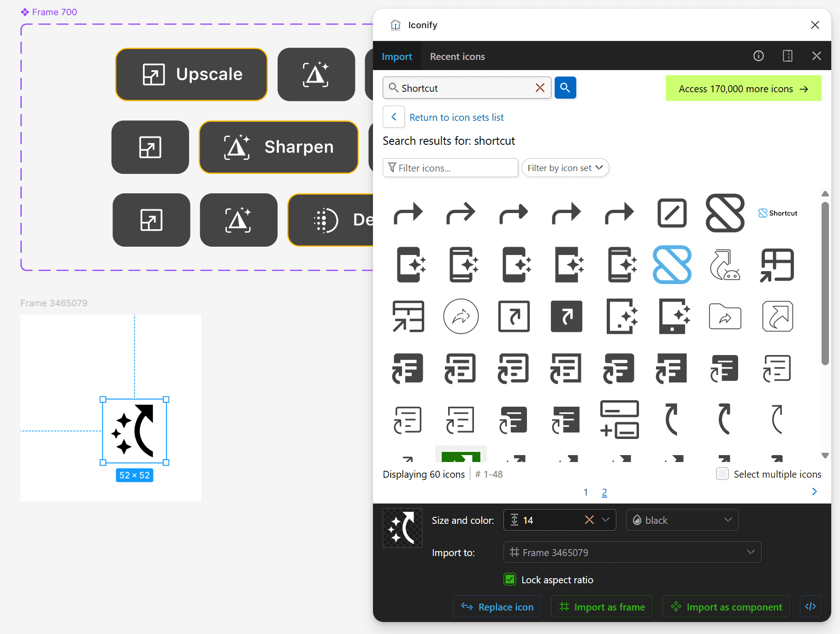Click the small sharpen icon button in row one
This screenshot has height=634, width=840.
[316, 74]
